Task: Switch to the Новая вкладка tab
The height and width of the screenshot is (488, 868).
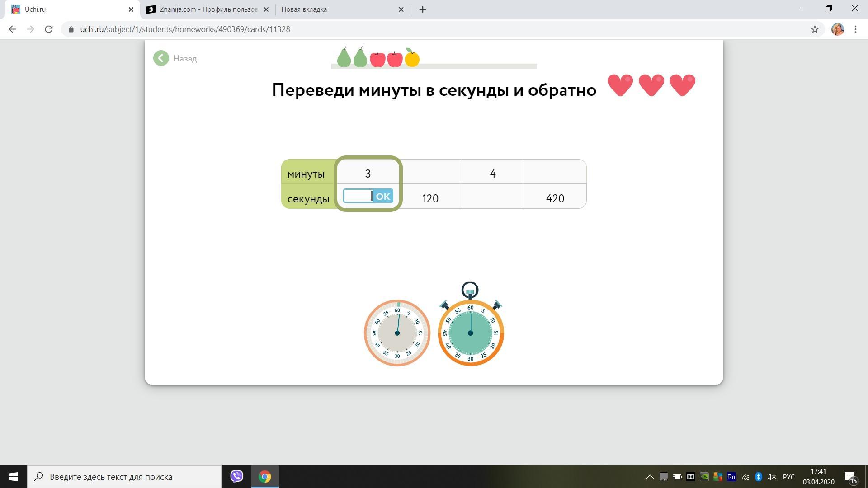Action: pos(341,9)
